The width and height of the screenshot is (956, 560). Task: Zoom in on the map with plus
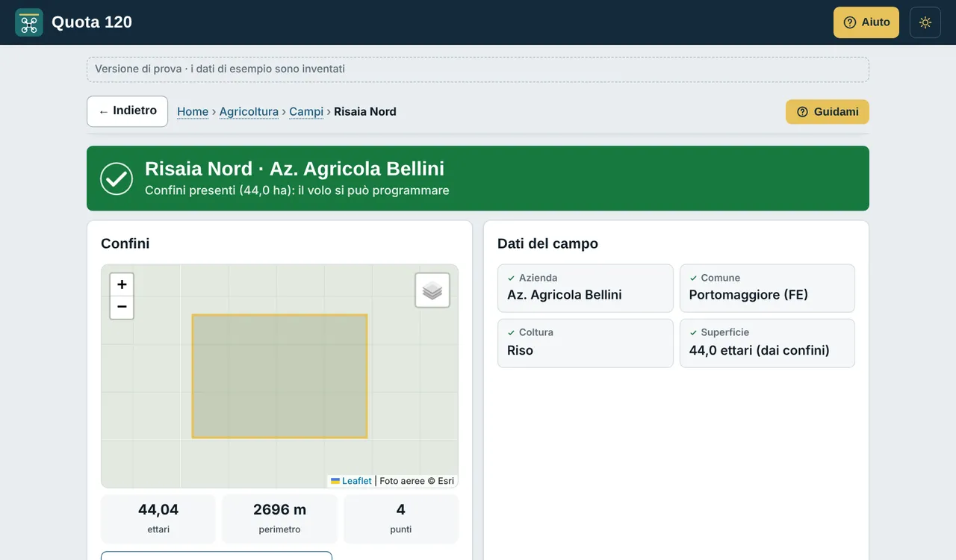coord(122,284)
